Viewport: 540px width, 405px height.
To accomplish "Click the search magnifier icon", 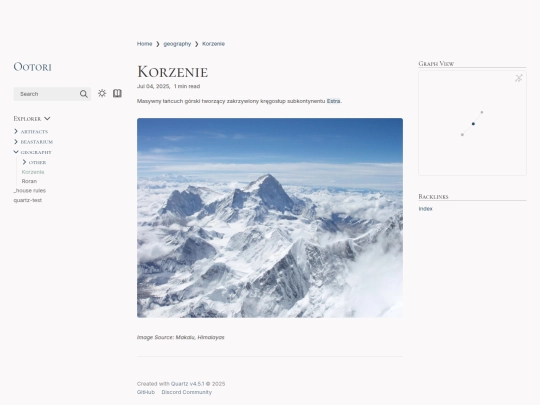I will 84,94.
